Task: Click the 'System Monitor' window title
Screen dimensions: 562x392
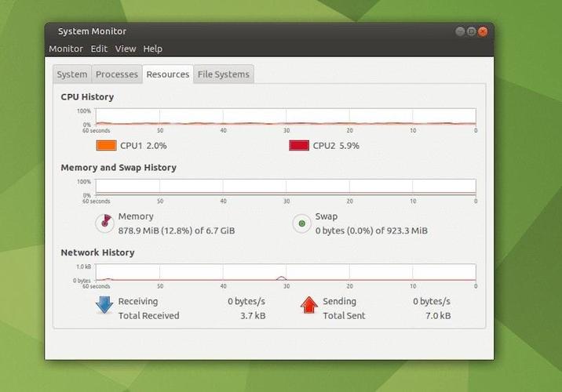Action: (x=92, y=31)
